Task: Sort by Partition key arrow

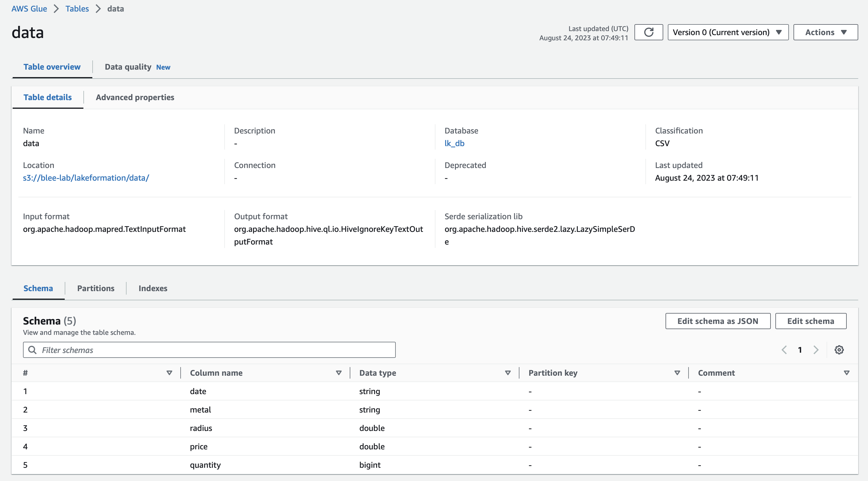Action: pos(677,373)
